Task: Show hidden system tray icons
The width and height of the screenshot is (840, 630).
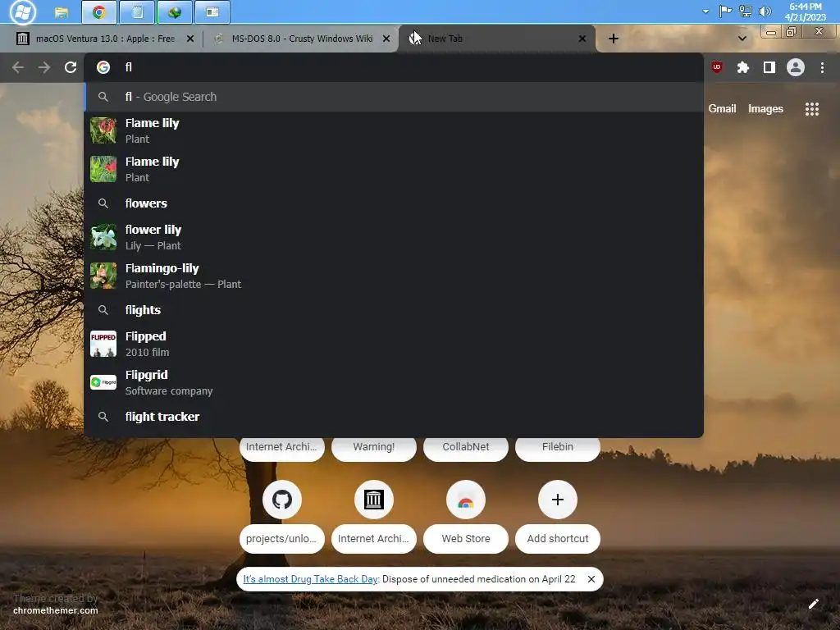Action: (705, 11)
